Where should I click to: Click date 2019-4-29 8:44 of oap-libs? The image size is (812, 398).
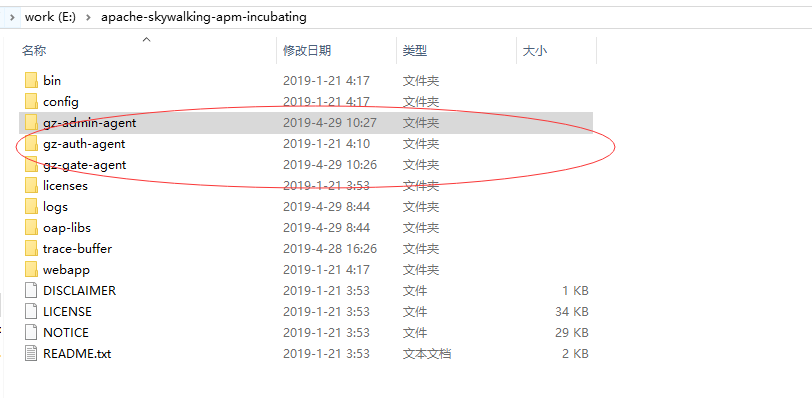point(326,228)
